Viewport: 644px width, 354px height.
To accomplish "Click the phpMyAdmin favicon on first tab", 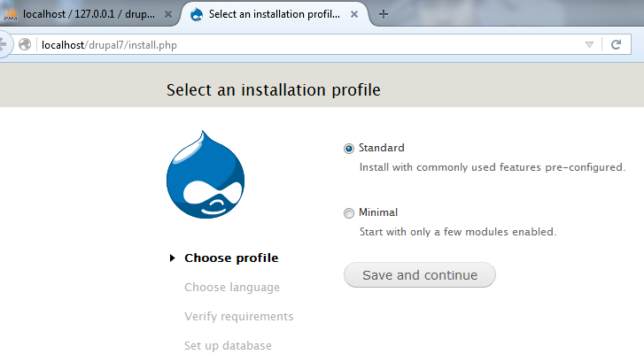I will click(x=11, y=14).
